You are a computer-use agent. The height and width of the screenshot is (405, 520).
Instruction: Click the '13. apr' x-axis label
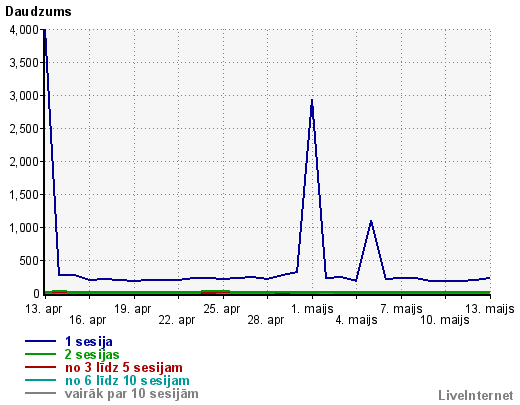tap(44, 309)
